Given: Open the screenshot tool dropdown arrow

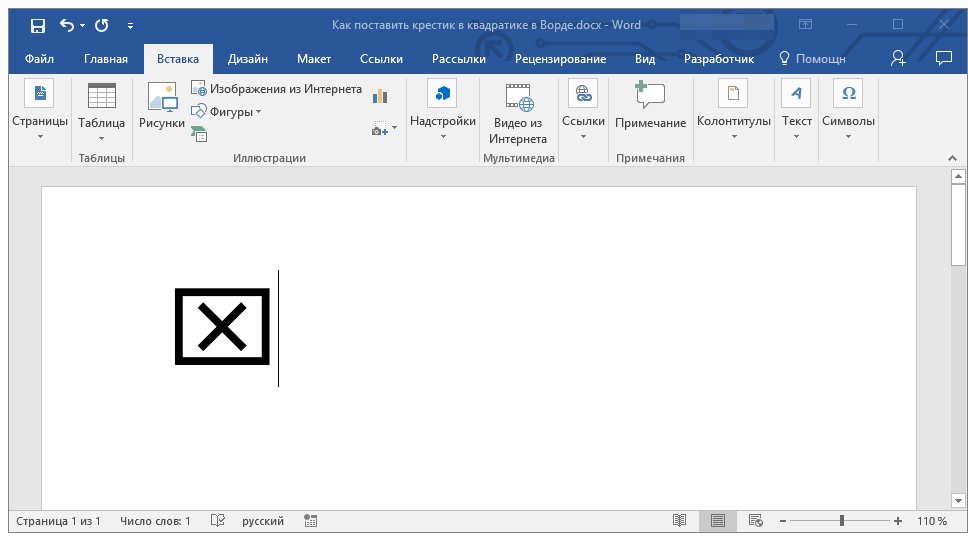Looking at the screenshot, I should pyautogui.click(x=394, y=129).
